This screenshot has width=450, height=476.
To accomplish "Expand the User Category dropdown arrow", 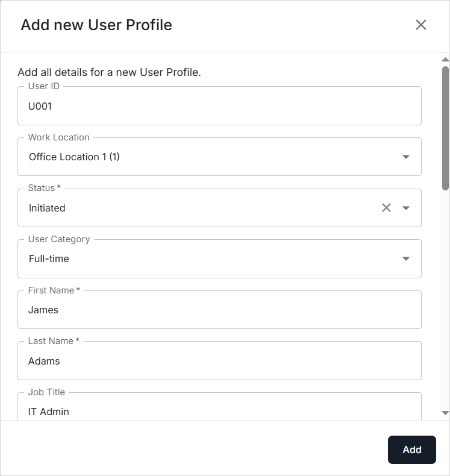I will [x=406, y=259].
